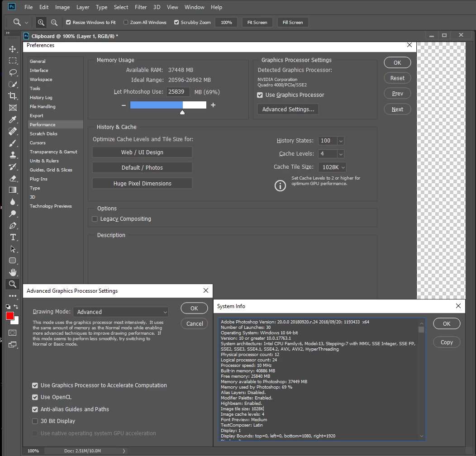The height and width of the screenshot is (456, 476).
Task: Select the Pen tool
Action: click(x=13, y=226)
